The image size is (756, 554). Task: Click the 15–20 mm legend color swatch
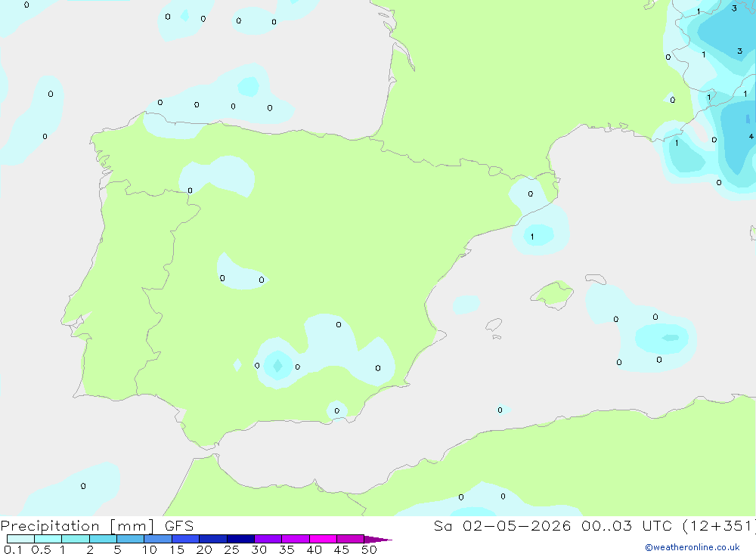(186, 539)
